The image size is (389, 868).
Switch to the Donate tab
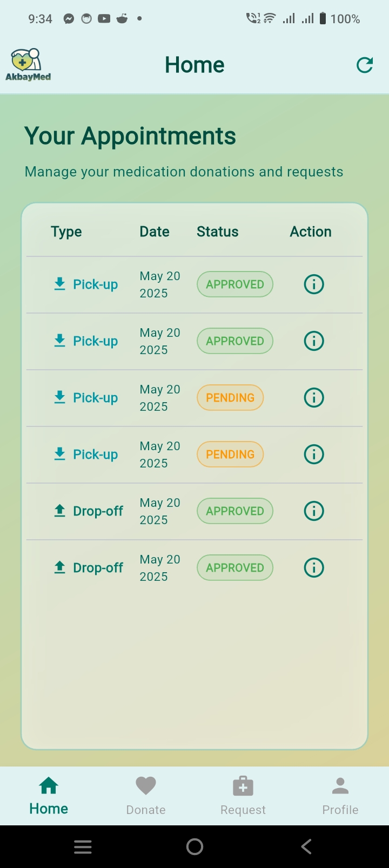click(146, 796)
